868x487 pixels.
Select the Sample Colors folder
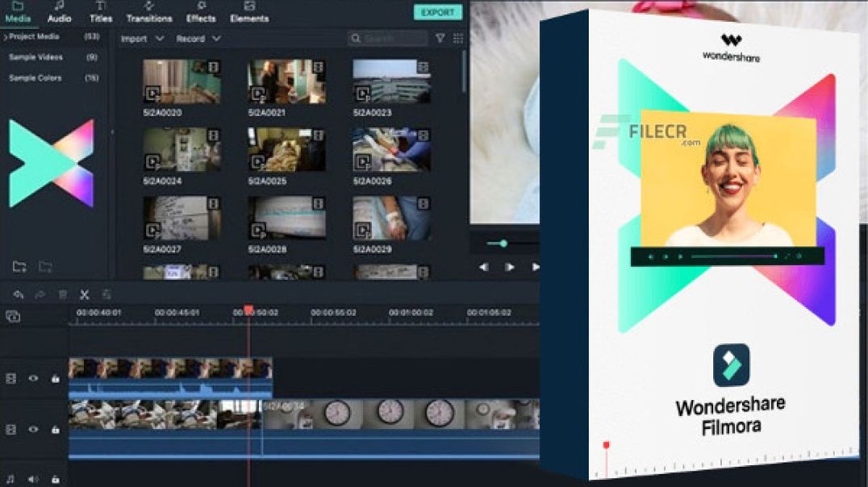(35, 78)
